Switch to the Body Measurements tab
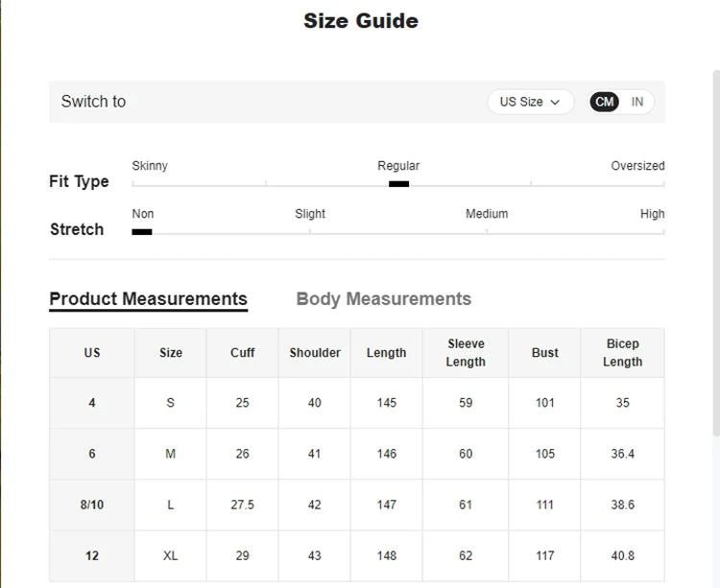720x588 pixels. tap(383, 298)
